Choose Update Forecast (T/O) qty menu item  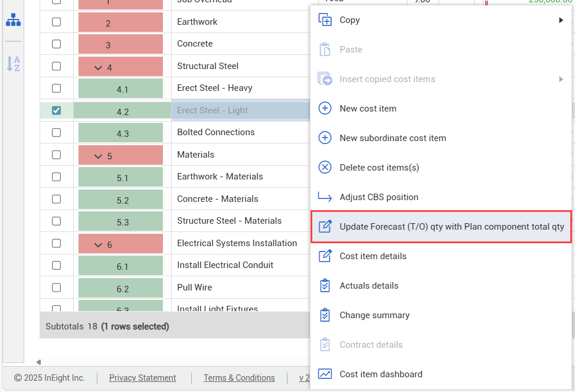451,227
